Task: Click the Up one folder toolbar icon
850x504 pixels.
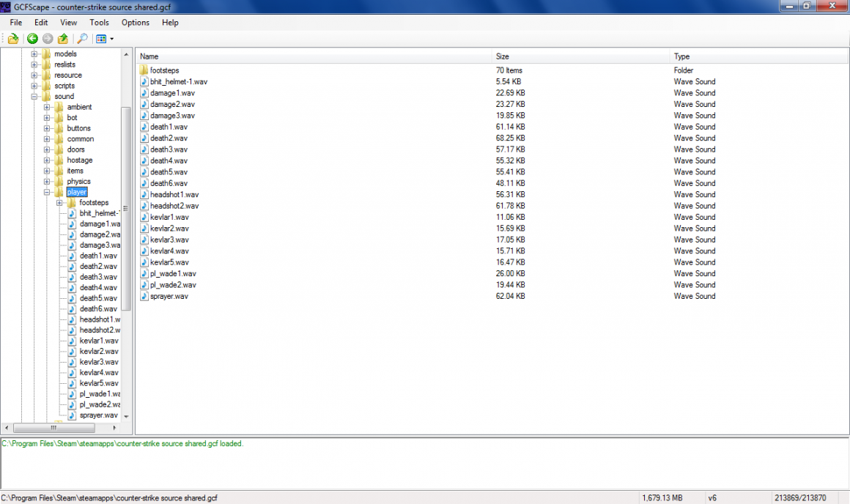Action: point(63,39)
